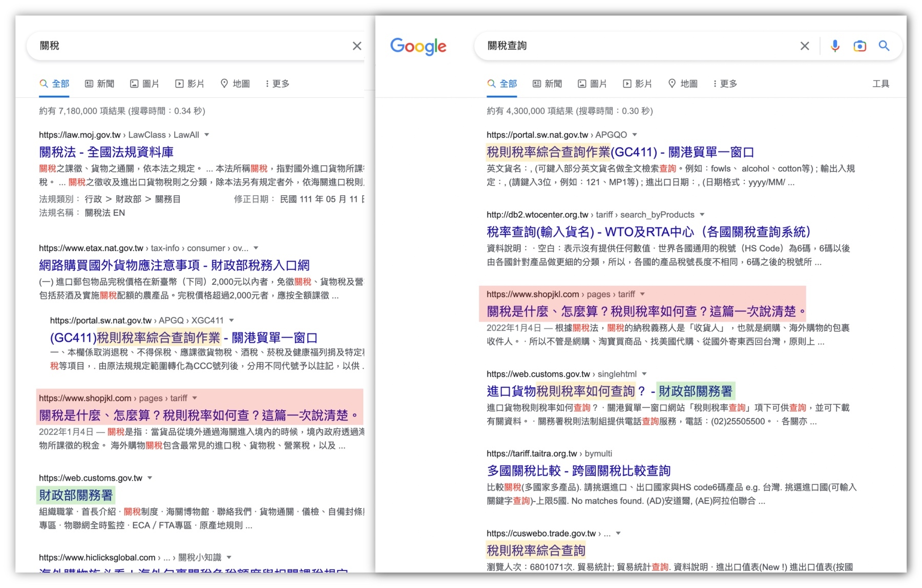
Task: Click the Google logo
Action: [x=417, y=47]
